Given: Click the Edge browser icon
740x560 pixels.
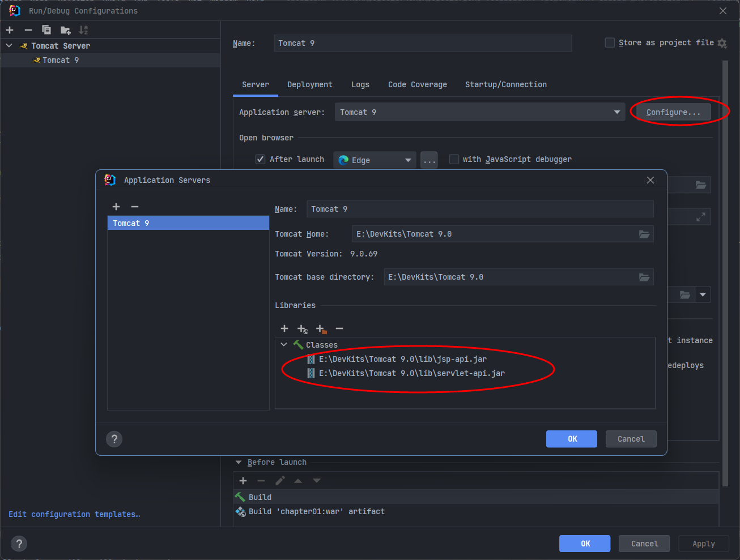Looking at the screenshot, I should coord(343,160).
